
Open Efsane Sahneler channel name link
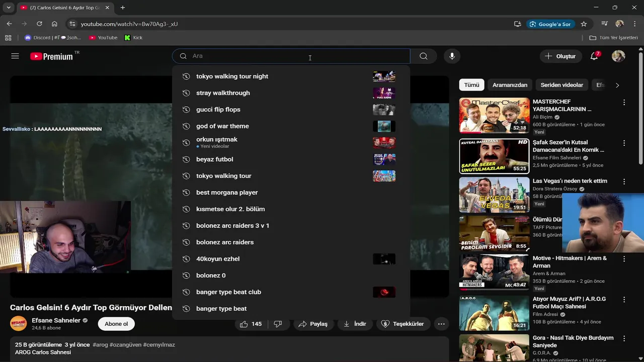[56, 320]
